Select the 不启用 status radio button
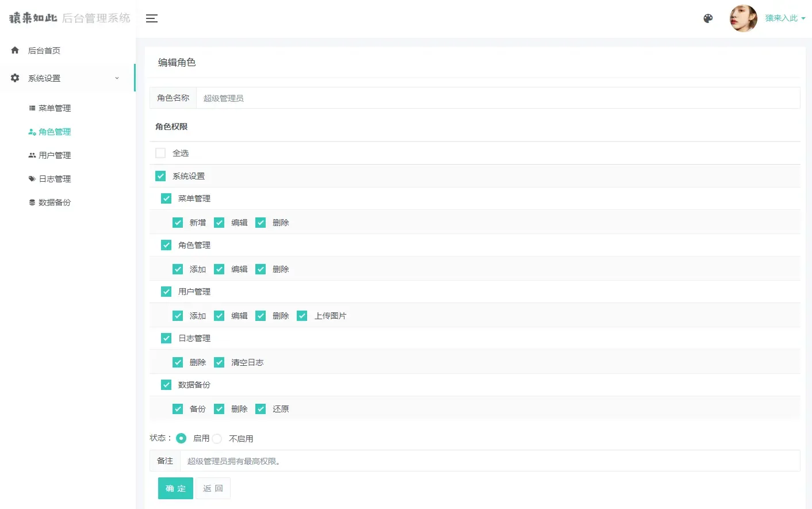This screenshot has height=509, width=812. click(217, 438)
